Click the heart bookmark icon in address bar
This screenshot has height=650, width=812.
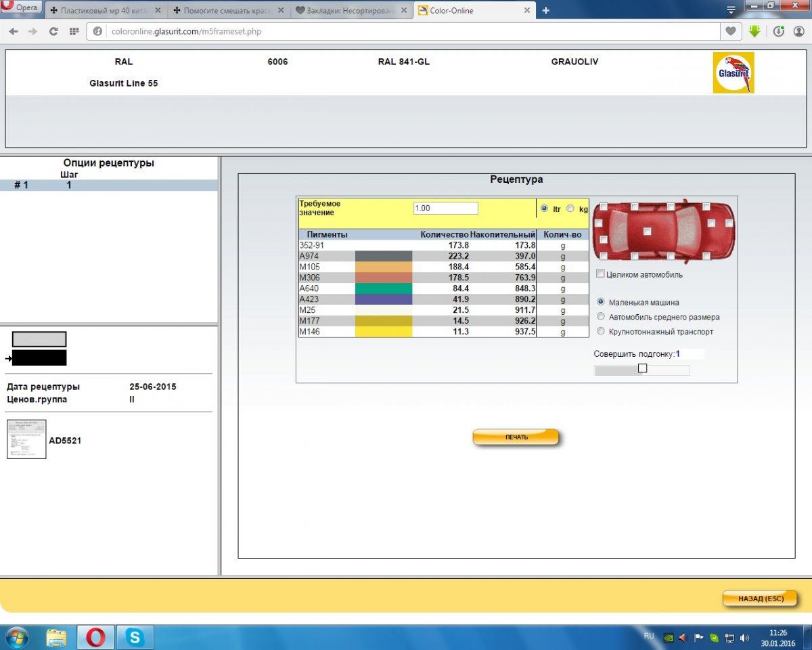(731, 31)
